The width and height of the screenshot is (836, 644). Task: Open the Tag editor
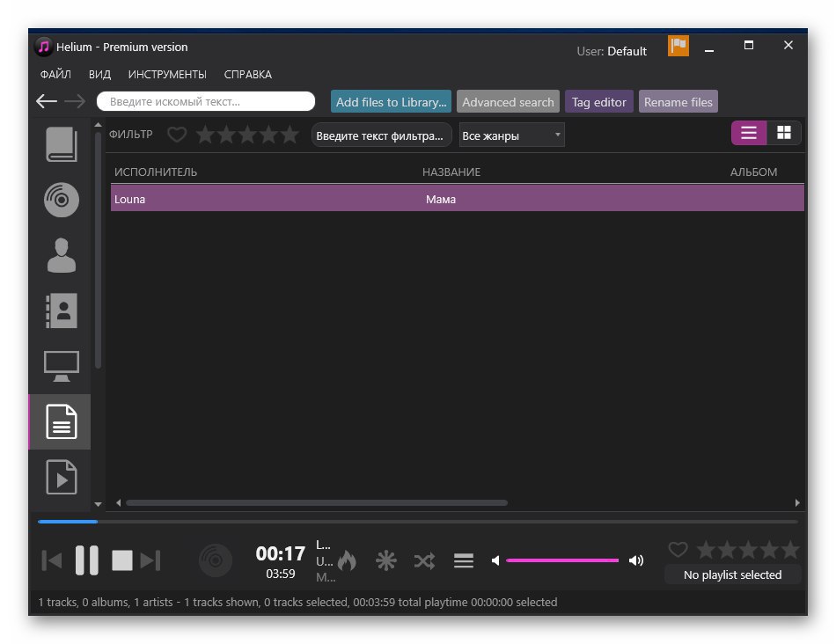coord(599,102)
